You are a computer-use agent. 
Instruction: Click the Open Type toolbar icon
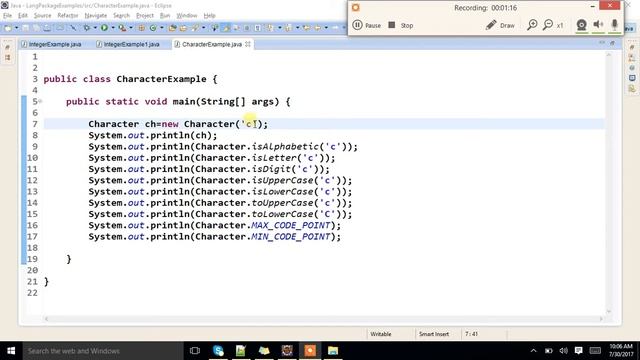tap(172, 28)
